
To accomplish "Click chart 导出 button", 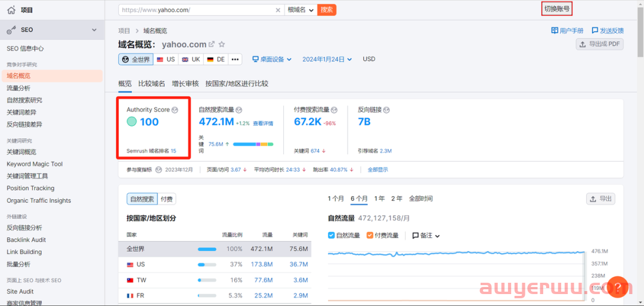I will tap(600, 199).
